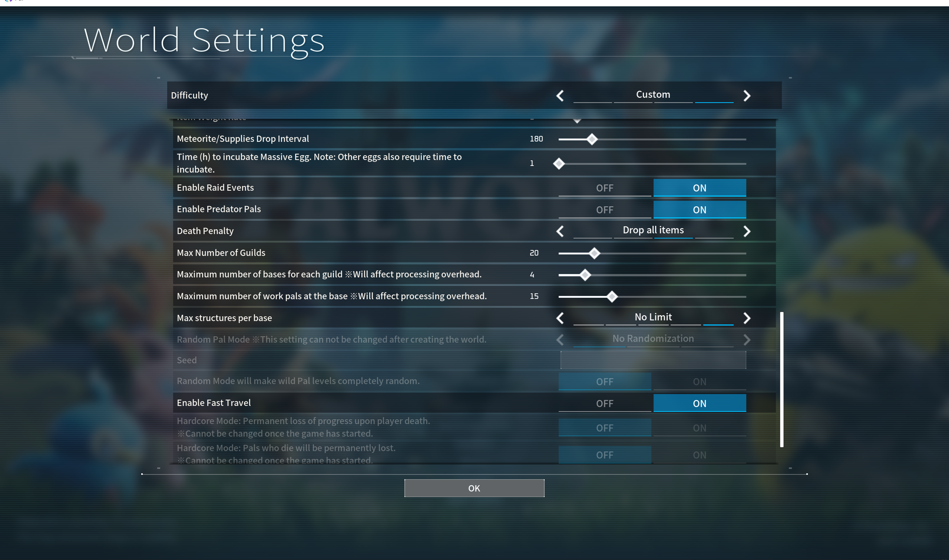
Task: Click Difficulty right arrow
Action: (747, 96)
